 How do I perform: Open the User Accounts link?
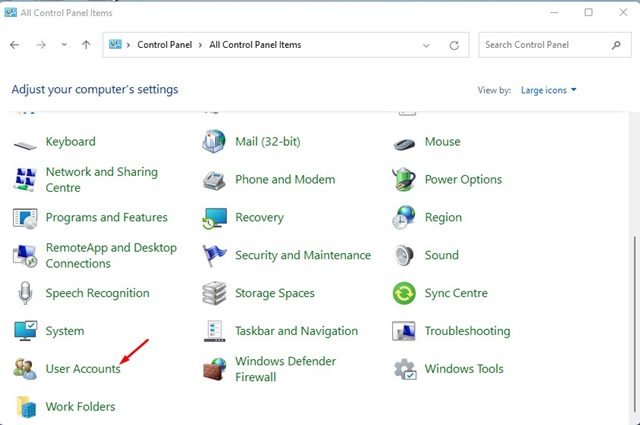[83, 369]
